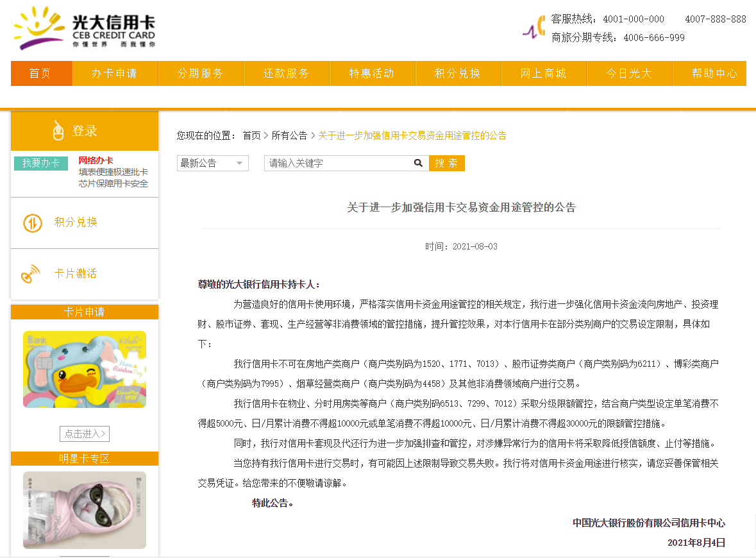Click the signature 中国光大银行股份有限公司信用卡中心
Viewport: 756px width, 558px height.
649,523
